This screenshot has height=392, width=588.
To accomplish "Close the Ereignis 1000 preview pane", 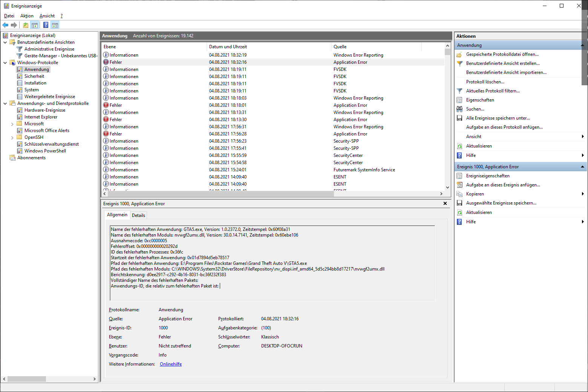I will click(x=445, y=203).
